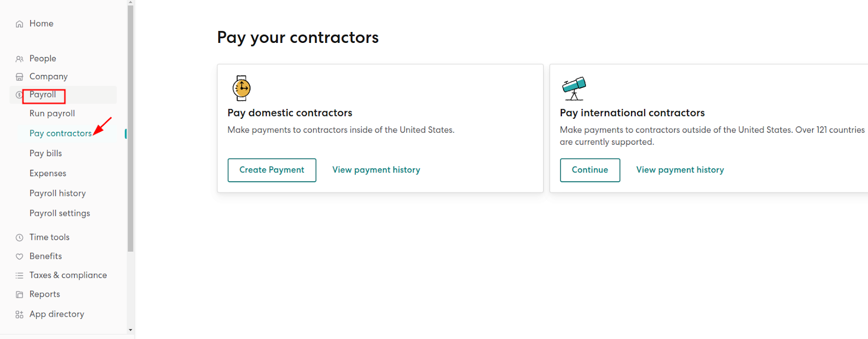The width and height of the screenshot is (868, 339).
Task: Open Payroll history page
Action: pyautogui.click(x=58, y=194)
